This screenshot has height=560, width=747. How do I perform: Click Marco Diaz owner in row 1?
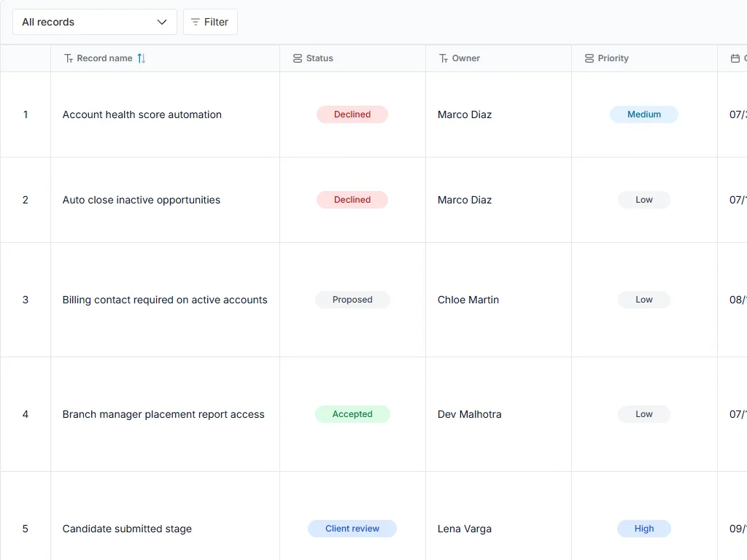click(x=465, y=114)
